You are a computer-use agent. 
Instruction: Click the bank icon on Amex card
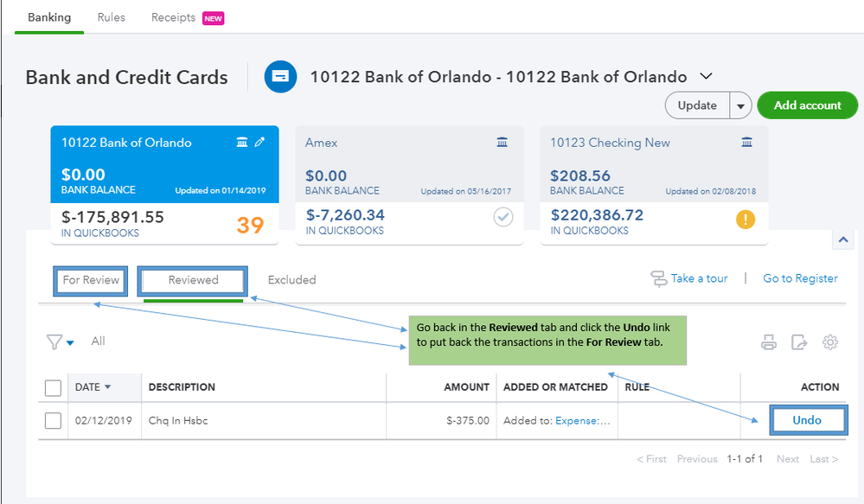coord(502,143)
